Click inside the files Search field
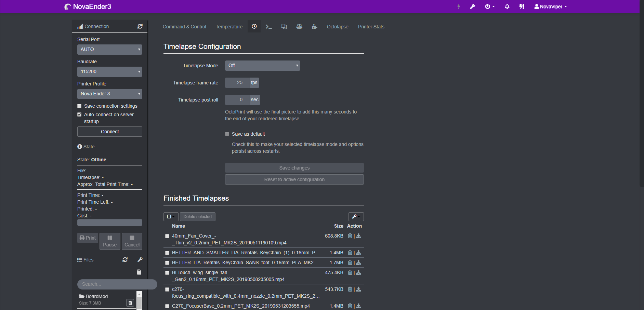Viewport: 644px width, 310px height. click(x=117, y=284)
